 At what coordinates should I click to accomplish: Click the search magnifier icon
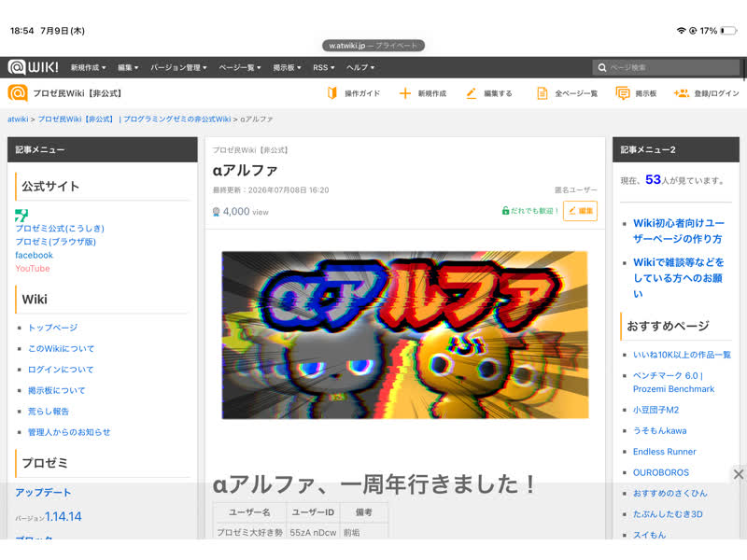point(602,67)
